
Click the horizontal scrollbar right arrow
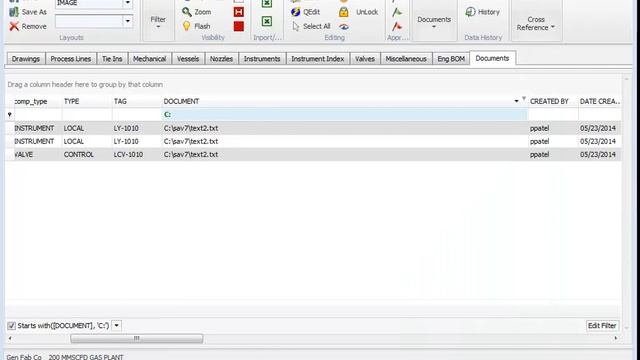coord(616,338)
